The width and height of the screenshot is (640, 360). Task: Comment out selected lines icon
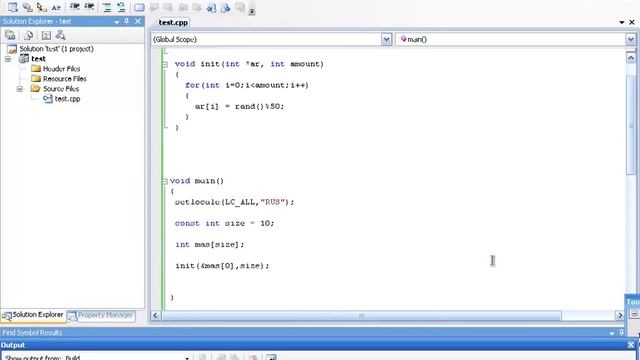pos(107,7)
